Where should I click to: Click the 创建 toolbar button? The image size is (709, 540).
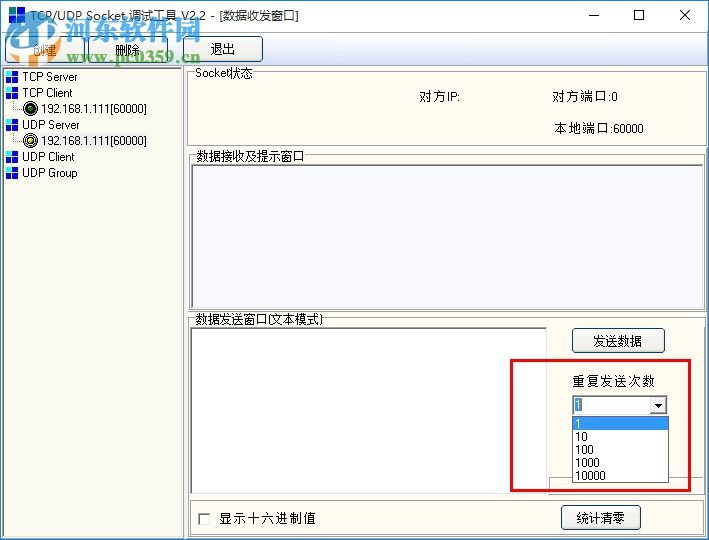[45, 49]
